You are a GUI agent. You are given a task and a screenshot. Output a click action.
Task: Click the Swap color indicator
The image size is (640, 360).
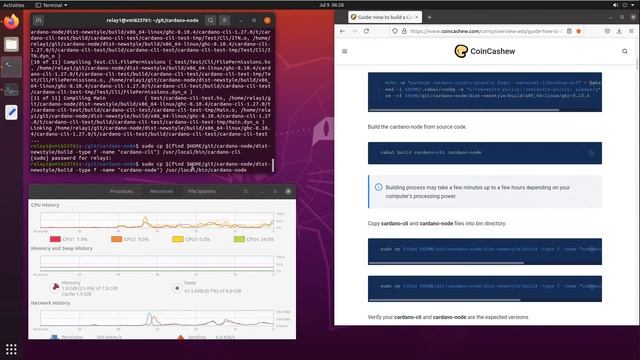(177, 288)
